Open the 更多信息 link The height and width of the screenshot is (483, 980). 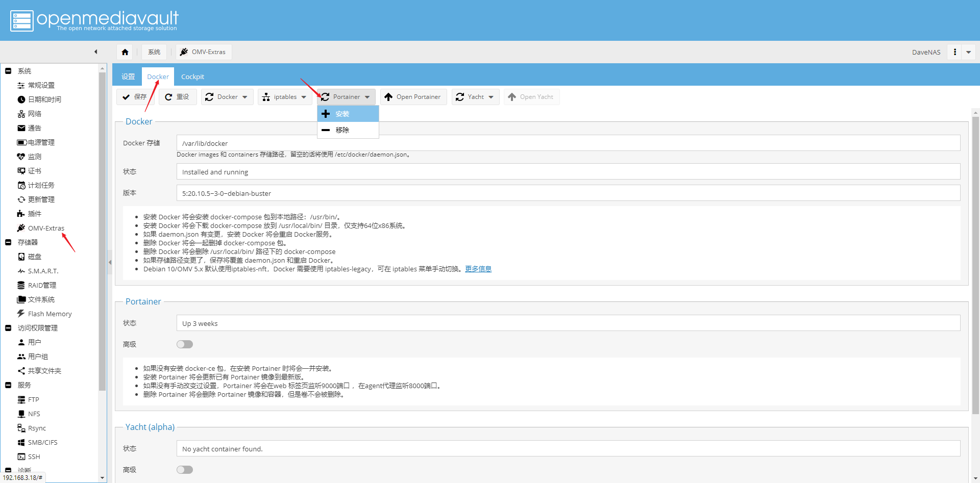pos(478,269)
